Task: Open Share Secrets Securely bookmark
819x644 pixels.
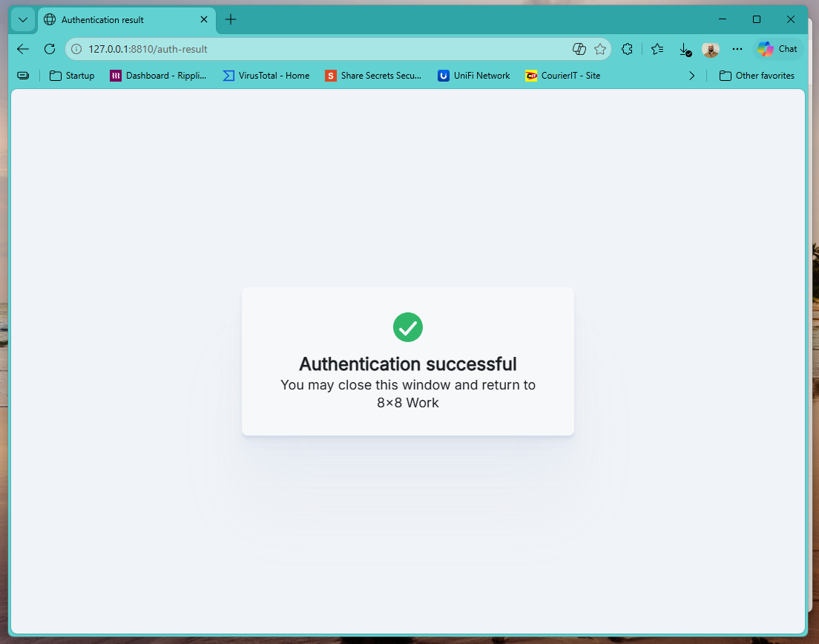Action: [373, 76]
